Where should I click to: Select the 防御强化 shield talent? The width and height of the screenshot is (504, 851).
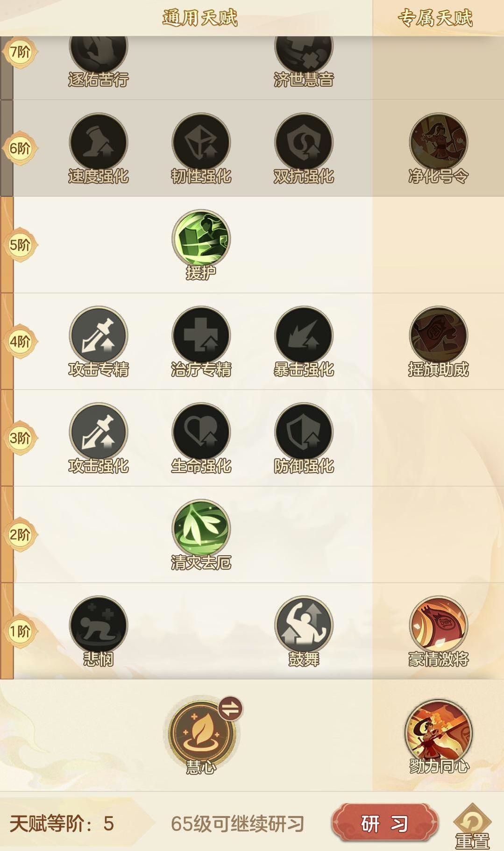[x=304, y=432]
